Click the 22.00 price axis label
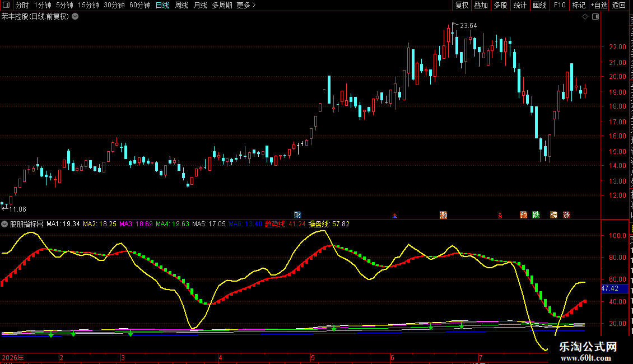 (617, 47)
